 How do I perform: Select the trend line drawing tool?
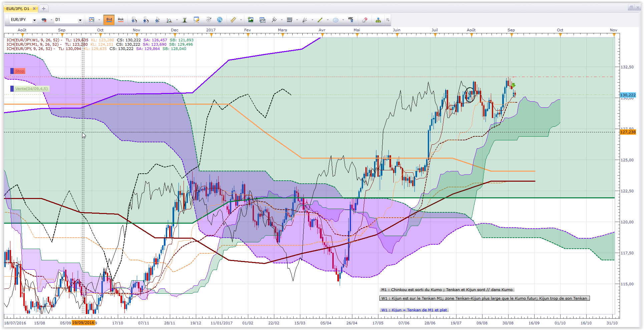click(320, 20)
